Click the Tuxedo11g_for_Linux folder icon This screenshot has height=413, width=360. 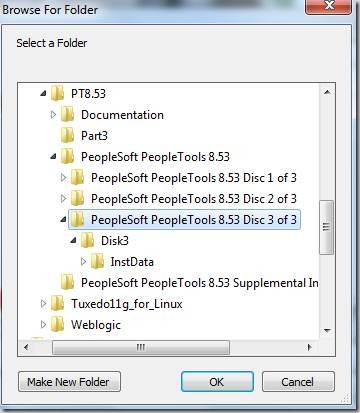(57, 304)
